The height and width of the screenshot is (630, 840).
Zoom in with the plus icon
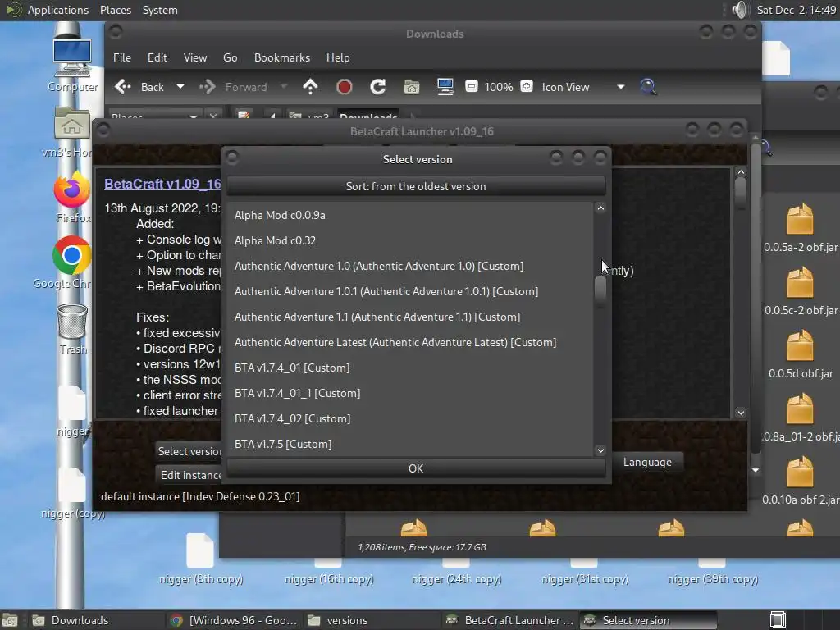[527, 86]
